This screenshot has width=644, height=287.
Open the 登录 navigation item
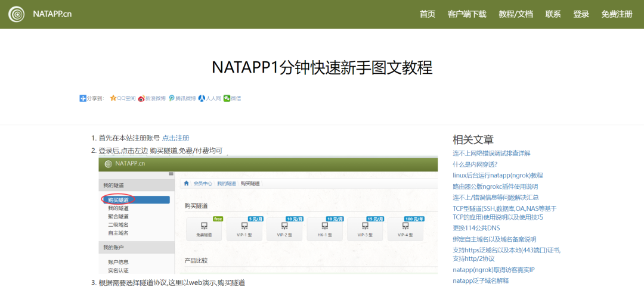tap(581, 14)
